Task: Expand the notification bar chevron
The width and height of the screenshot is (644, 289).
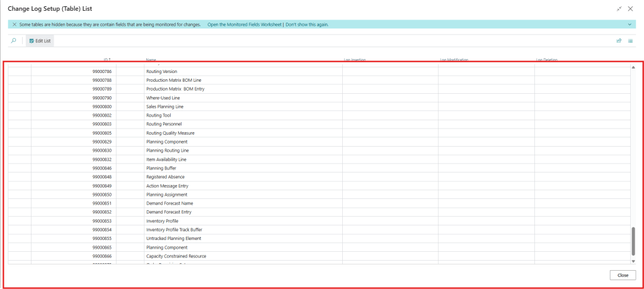Action: (x=630, y=24)
